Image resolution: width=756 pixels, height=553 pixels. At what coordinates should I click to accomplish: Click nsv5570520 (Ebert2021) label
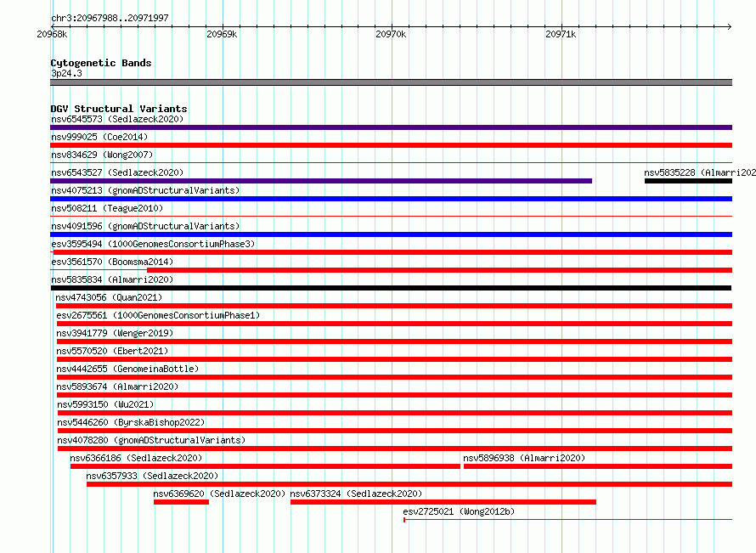pos(112,351)
